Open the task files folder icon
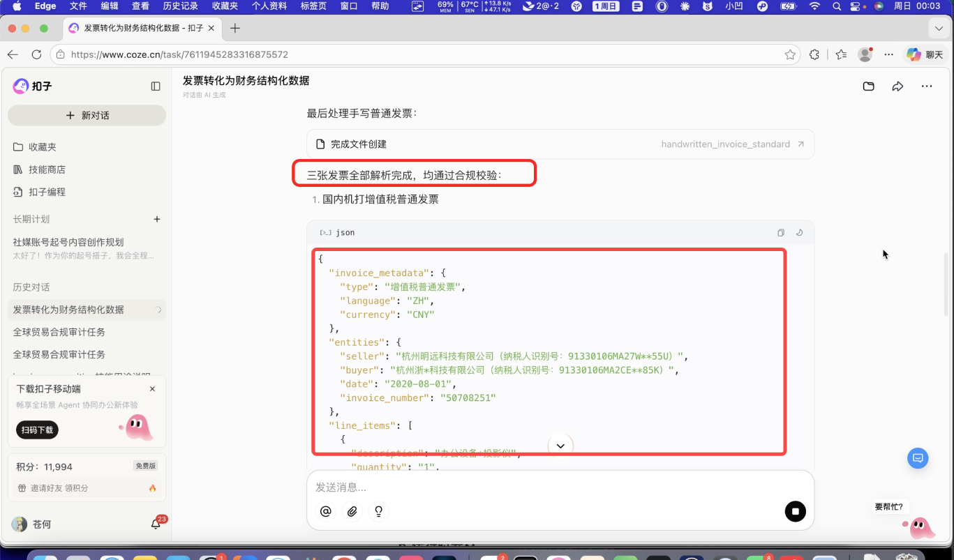 [869, 86]
